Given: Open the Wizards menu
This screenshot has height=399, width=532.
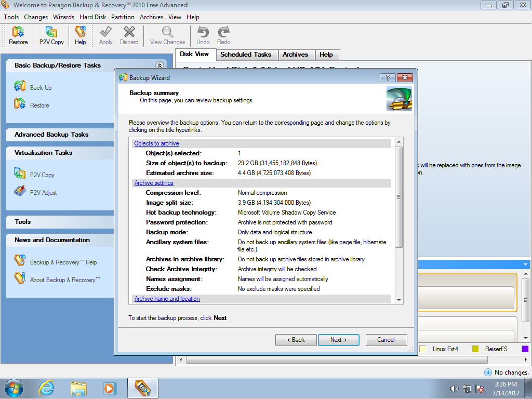Looking at the screenshot, I should pos(63,17).
